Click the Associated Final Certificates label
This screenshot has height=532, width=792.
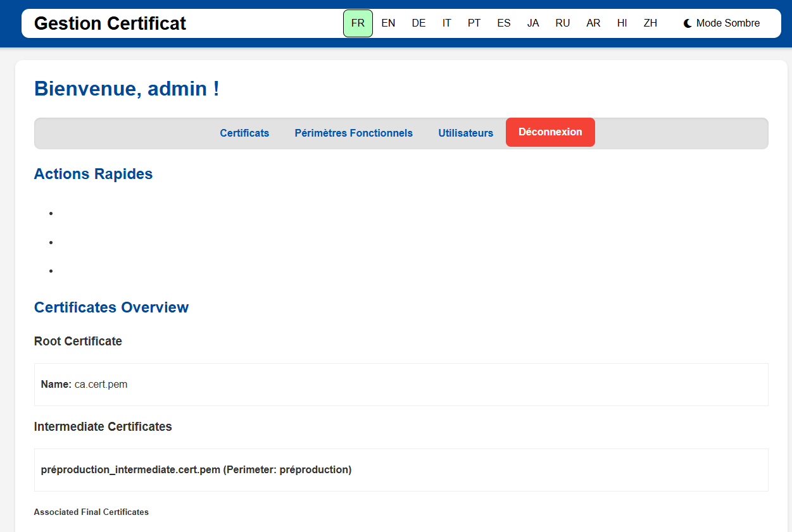[91, 512]
